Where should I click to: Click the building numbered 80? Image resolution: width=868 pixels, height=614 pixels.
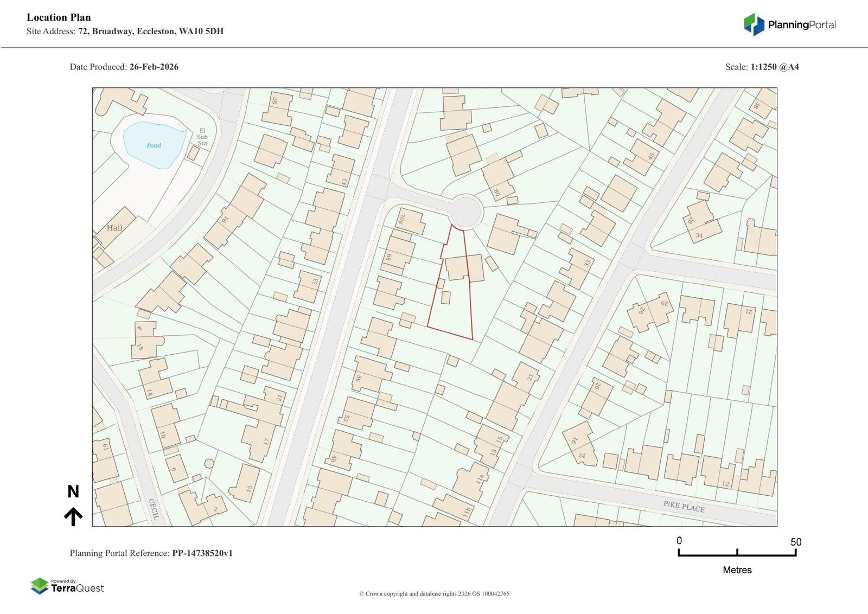click(x=498, y=178)
